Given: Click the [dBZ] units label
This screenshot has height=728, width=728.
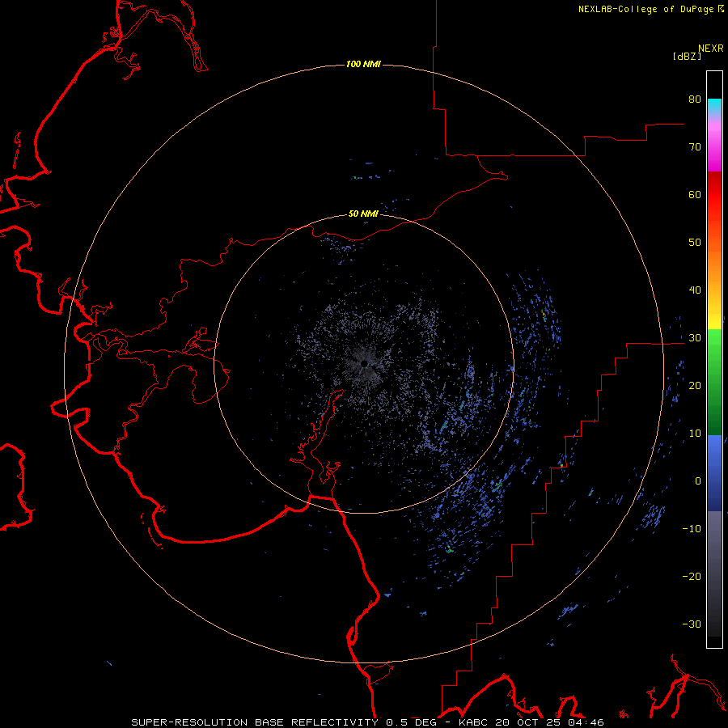Looking at the screenshot, I should (687, 56).
